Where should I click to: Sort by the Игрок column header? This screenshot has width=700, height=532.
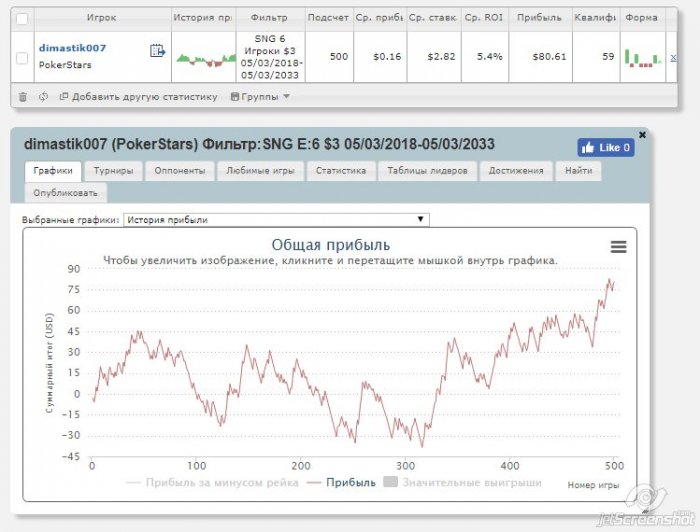tap(102, 18)
